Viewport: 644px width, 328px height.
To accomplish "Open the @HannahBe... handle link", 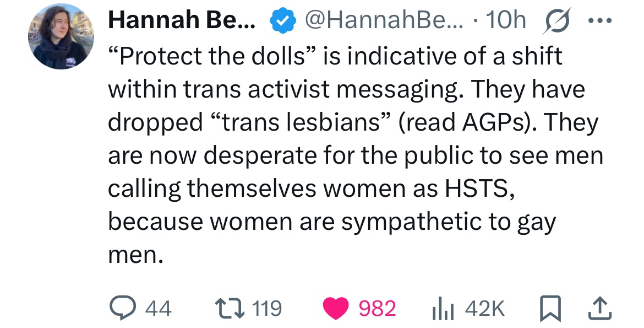I will tap(384, 20).
